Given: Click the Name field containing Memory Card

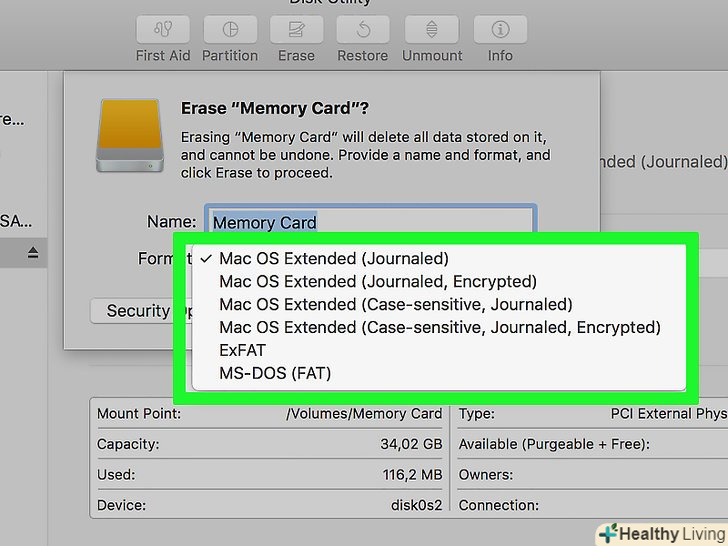Looking at the screenshot, I should (x=370, y=223).
